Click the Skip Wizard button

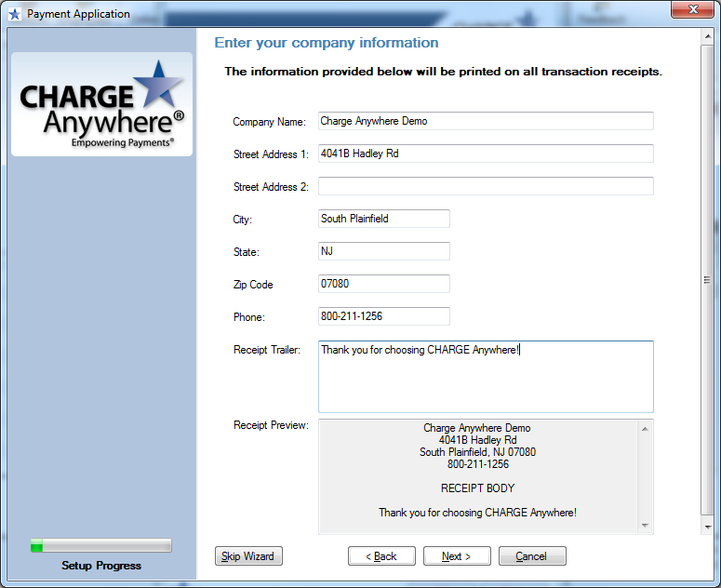[x=247, y=556]
